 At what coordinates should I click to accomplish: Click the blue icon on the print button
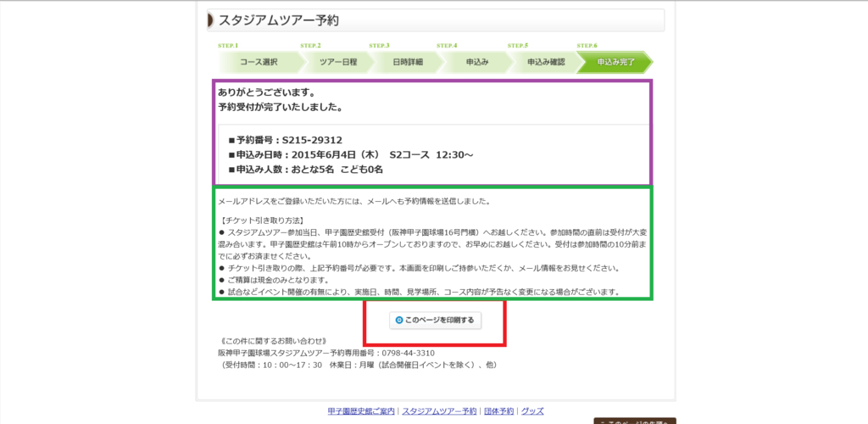(x=398, y=321)
